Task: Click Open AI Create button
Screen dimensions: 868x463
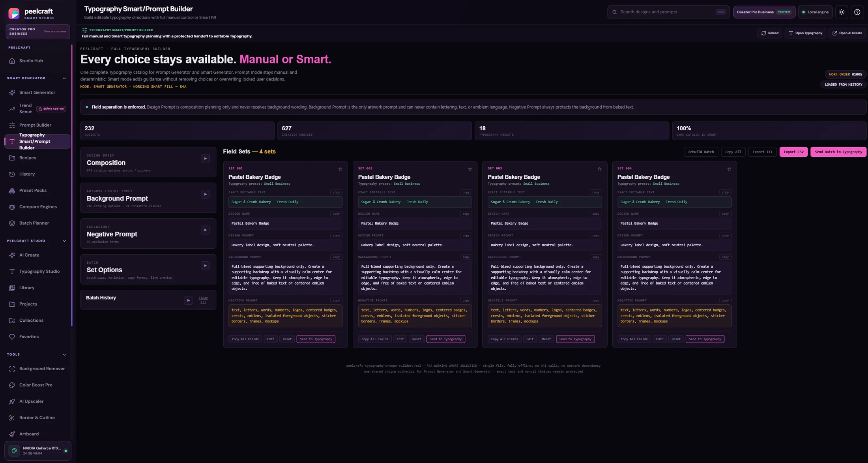Action: point(847,33)
